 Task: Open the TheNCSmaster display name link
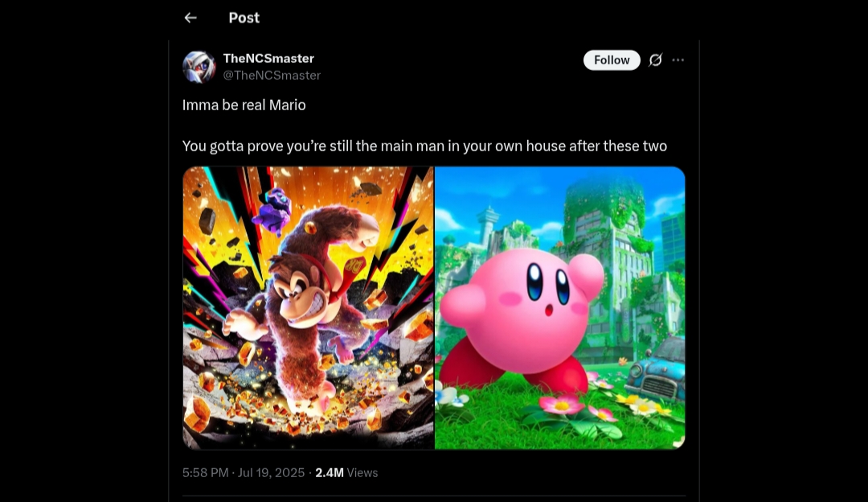pyautogui.click(x=268, y=58)
